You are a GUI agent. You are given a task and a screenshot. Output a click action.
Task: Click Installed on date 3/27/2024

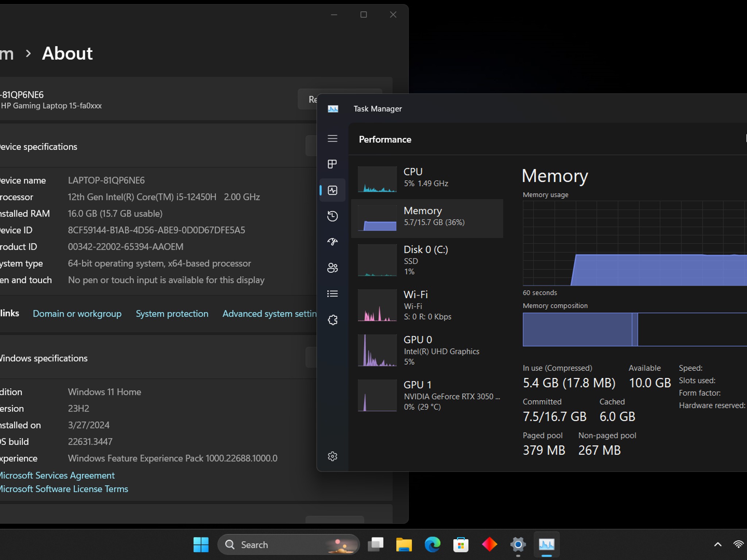tap(89, 425)
